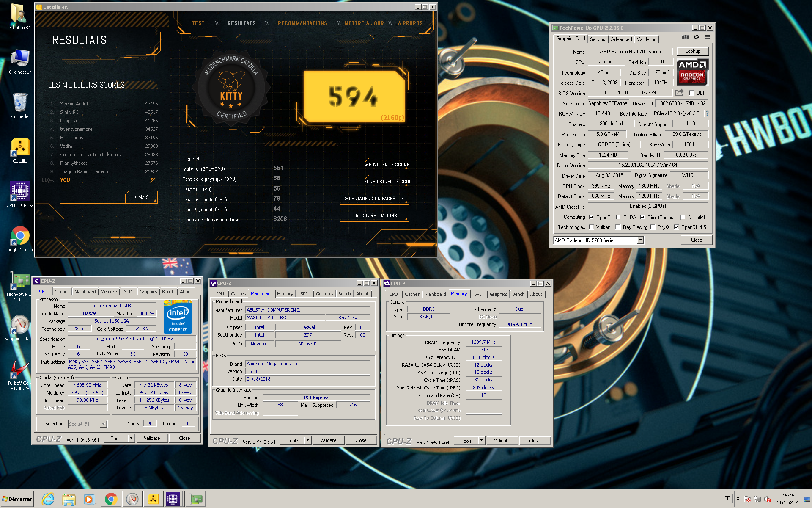Click the AMD Radeon Graphics logo
The image size is (812, 508).
(x=692, y=72)
